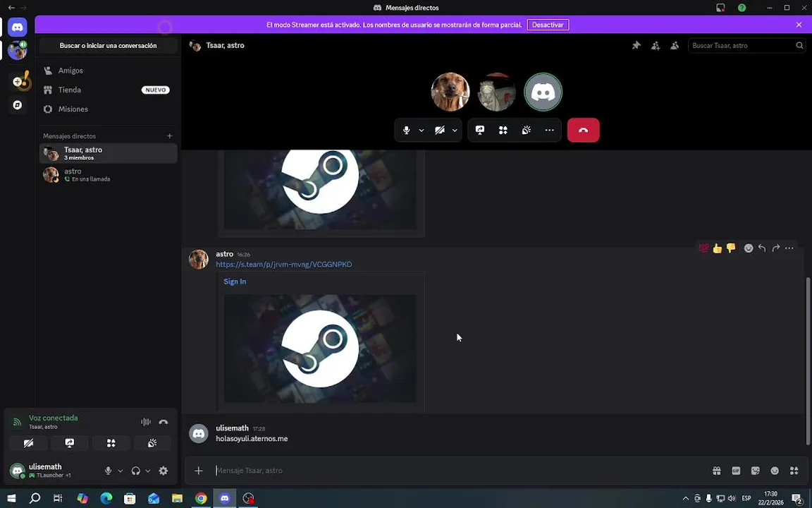
Task: Click the chat scrollbar
Action: pos(808,361)
